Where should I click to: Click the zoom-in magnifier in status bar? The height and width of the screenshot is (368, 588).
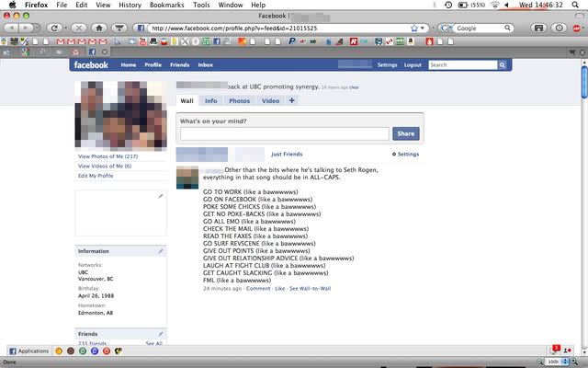[574, 362]
